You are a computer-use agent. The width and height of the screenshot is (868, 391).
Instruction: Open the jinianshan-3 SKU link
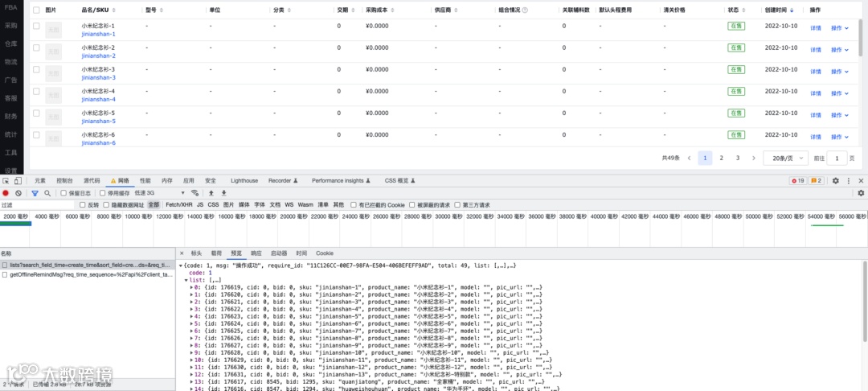[x=99, y=77]
